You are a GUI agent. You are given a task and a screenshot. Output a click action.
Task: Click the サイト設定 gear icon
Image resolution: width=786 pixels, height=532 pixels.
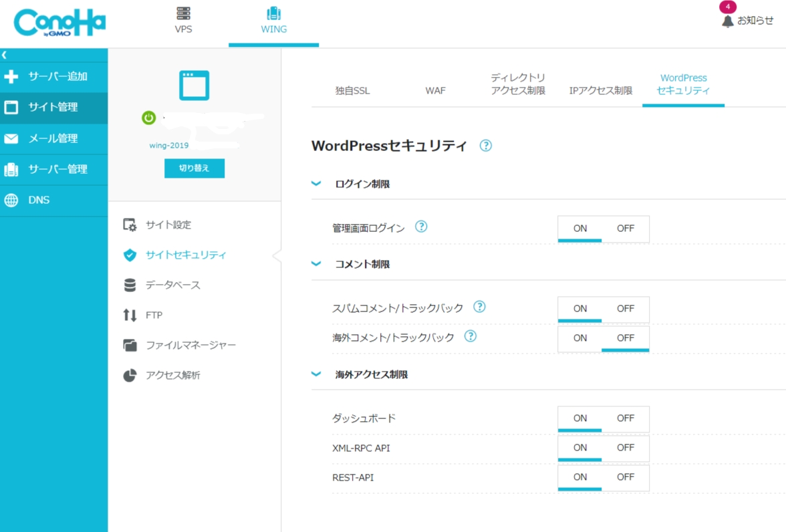coord(130,225)
